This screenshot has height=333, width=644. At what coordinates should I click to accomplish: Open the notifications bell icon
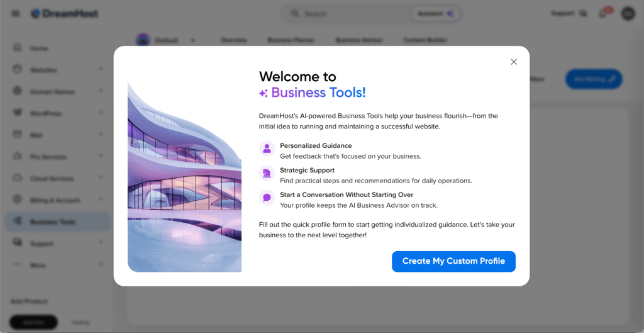point(602,14)
